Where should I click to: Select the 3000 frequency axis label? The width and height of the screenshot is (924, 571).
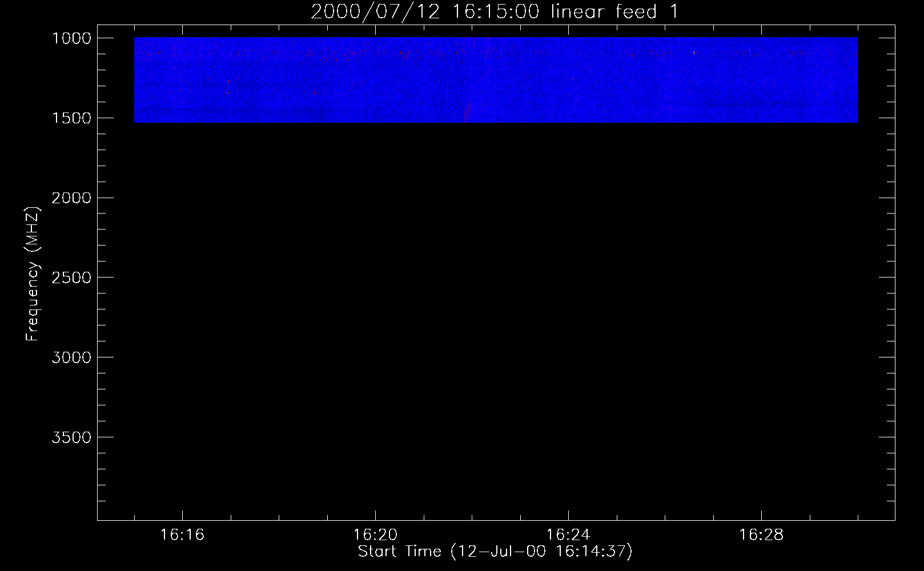(x=71, y=357)
